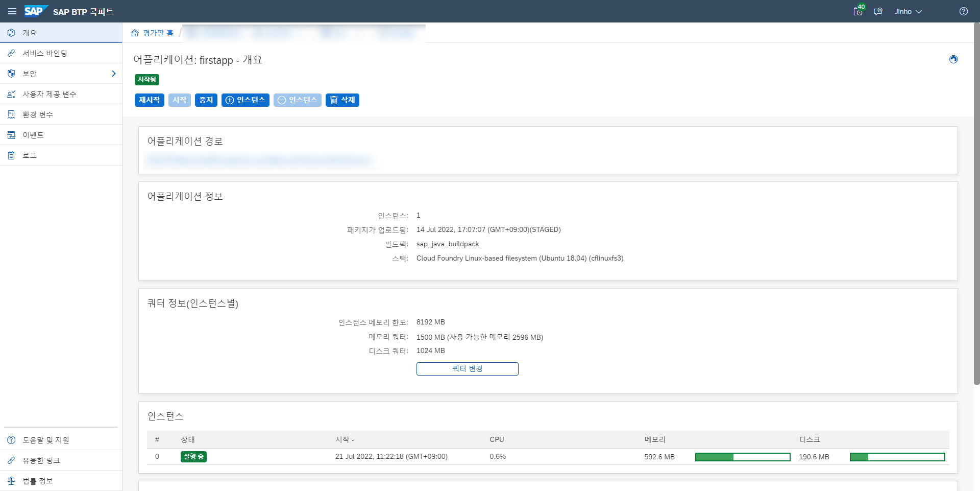The height and width of the screenshot is (491, 980).
Task: Select 환경 변수 from the sidebar
Action: (37, 114)
